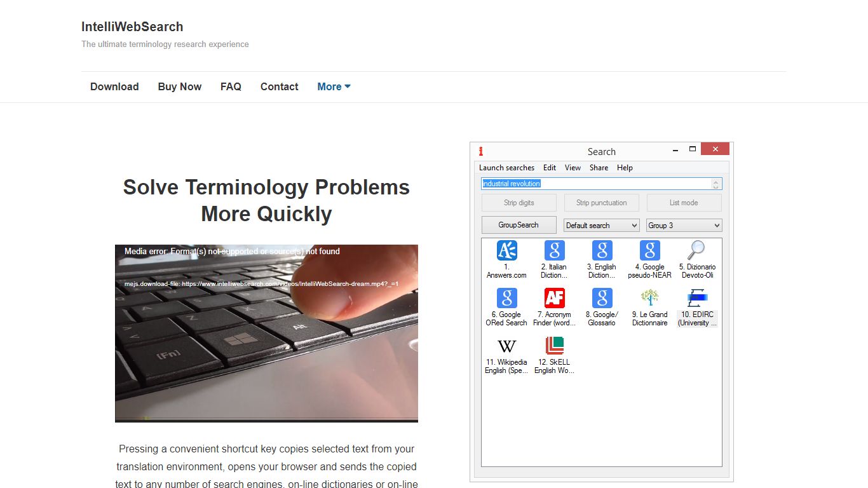Click the keyboard video player thumbnail

[266, 334]
